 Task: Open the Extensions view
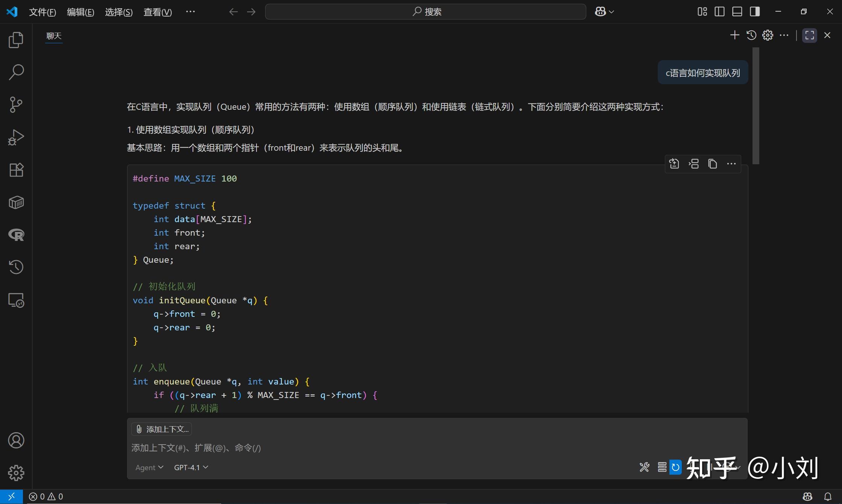tap(16, 170)
